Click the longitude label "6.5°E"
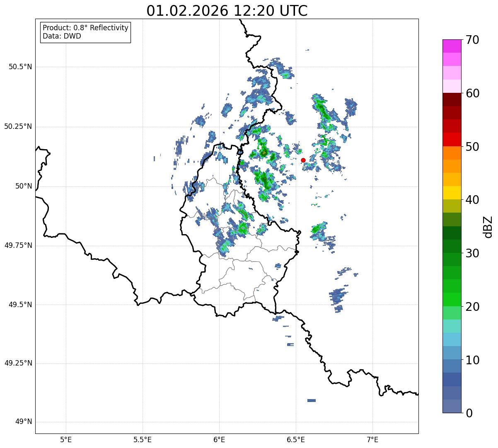 pos(296,440)
